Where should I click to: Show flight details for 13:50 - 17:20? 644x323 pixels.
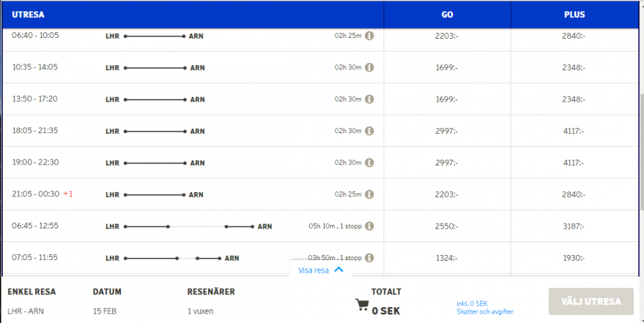370,99
